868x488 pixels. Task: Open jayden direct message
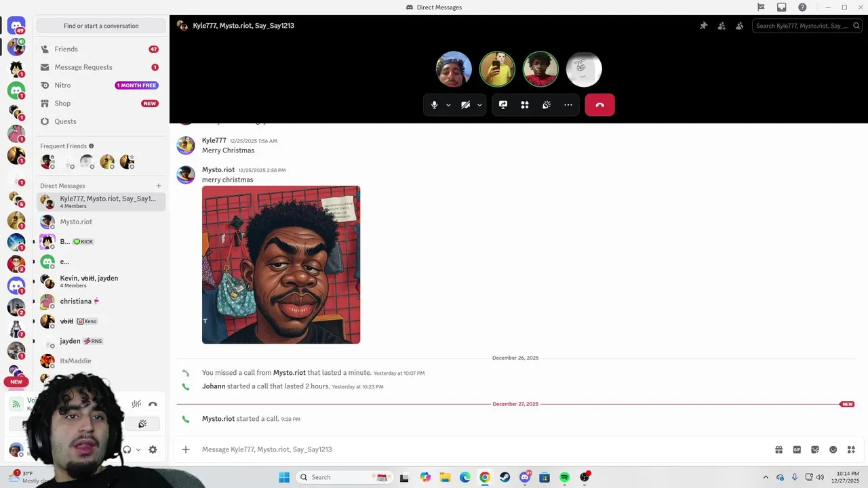[101, 341]
